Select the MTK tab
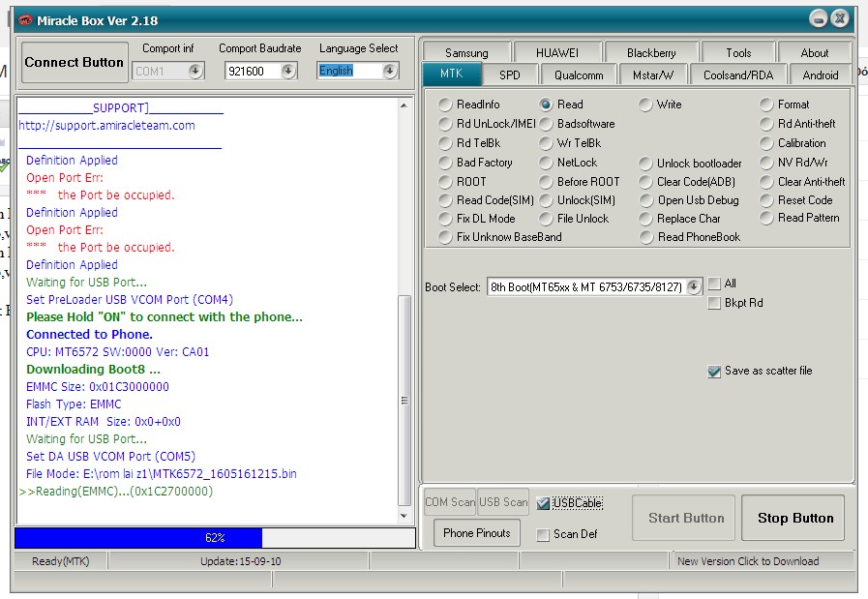Image resolution: width=868 pixels, height=599 pixels. (x=452, y=74)
